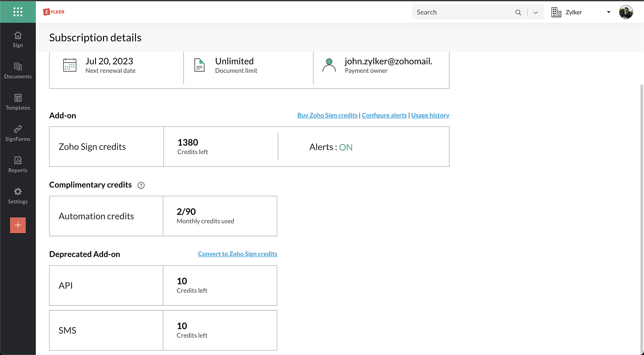Screen dimensions: 644x355
Task: Click Complimentary credits help question icon
Action: 141,185
